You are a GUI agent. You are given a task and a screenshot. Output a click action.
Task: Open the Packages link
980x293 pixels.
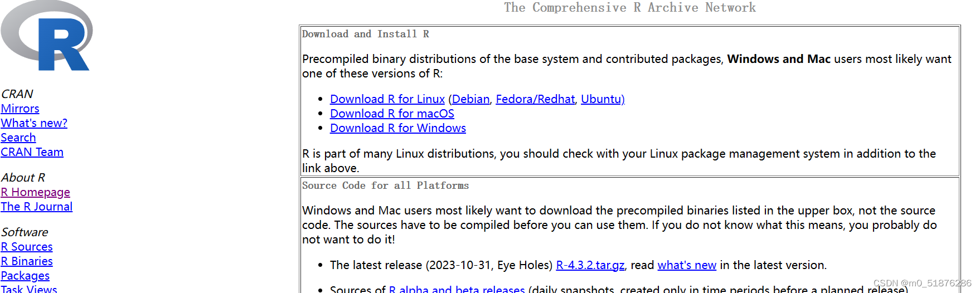25,276
